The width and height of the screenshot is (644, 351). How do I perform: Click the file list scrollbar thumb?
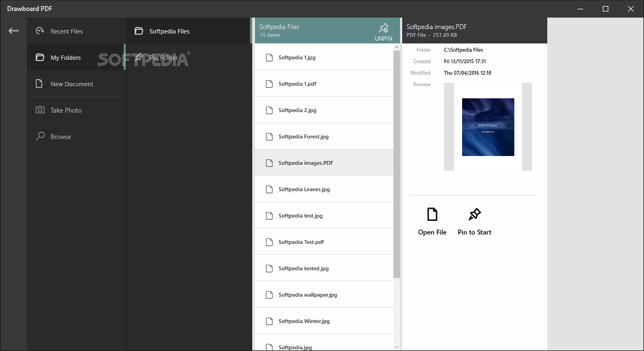coord(396,164)
